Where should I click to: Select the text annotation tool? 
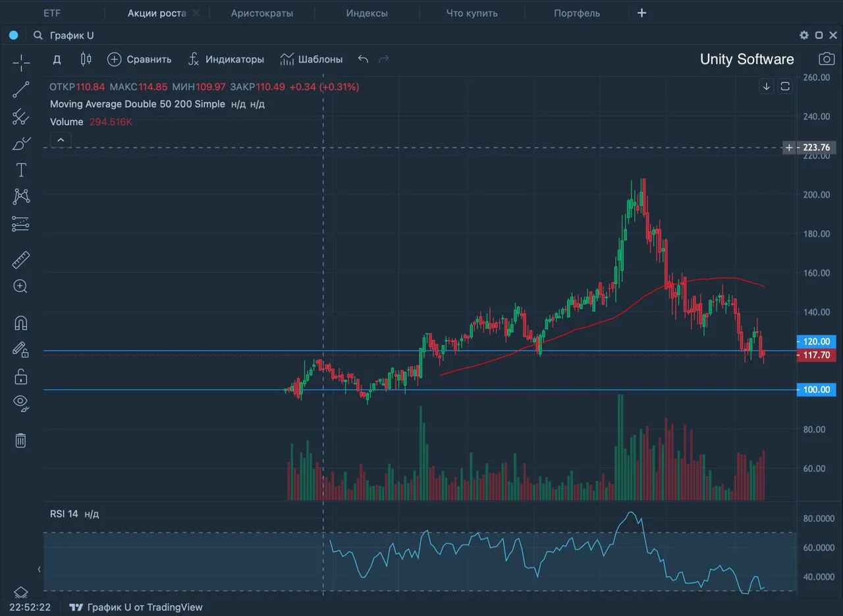[21, 171]
